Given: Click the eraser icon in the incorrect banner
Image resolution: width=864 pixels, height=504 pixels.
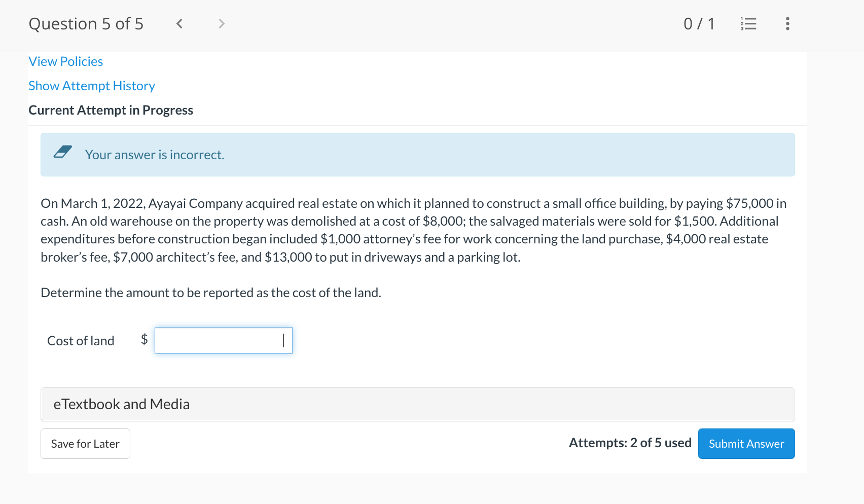Looking at the screenshot, I should [63, 152].
